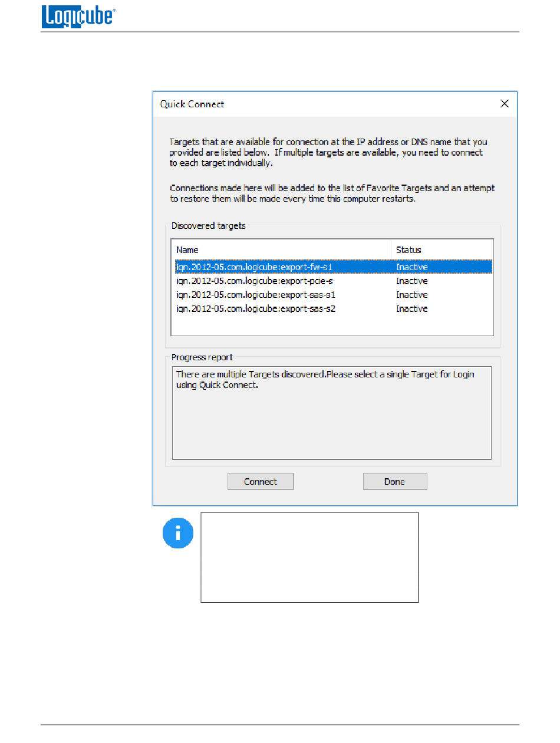The width and height of the screenshot is (560, 743).
Task: Click Inactive status of export-pcie-s row
Action: (412, 281)
